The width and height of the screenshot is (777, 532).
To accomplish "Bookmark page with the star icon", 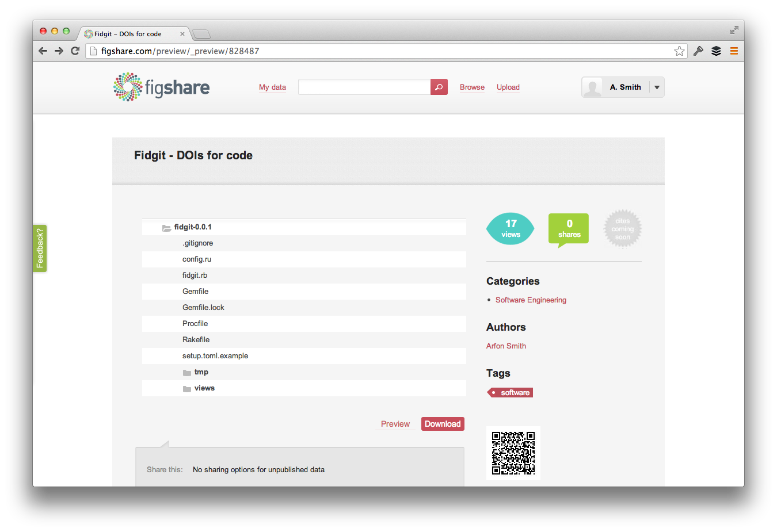I will 680,51.
